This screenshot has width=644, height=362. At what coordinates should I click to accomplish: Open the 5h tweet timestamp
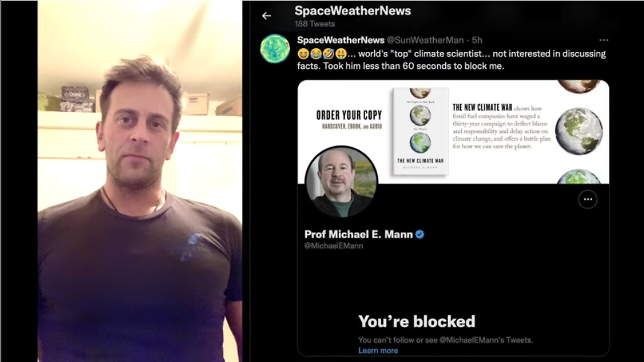coord(476,40)
